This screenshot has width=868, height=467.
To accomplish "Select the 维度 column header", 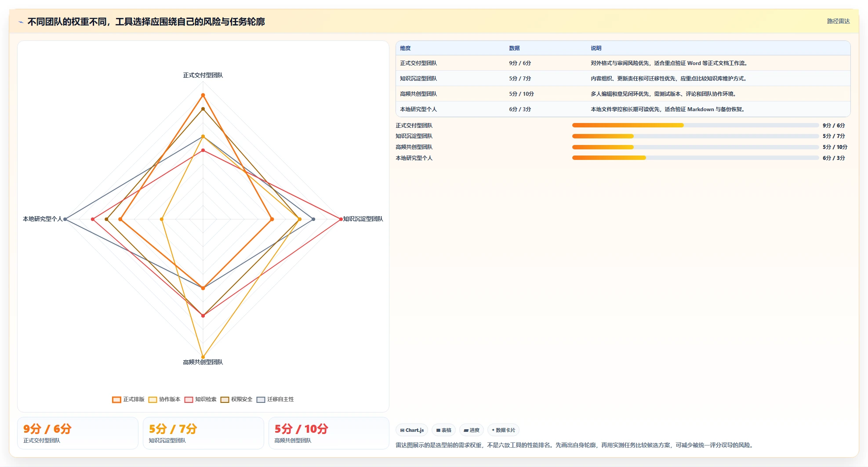I will [x=405, y=48].
